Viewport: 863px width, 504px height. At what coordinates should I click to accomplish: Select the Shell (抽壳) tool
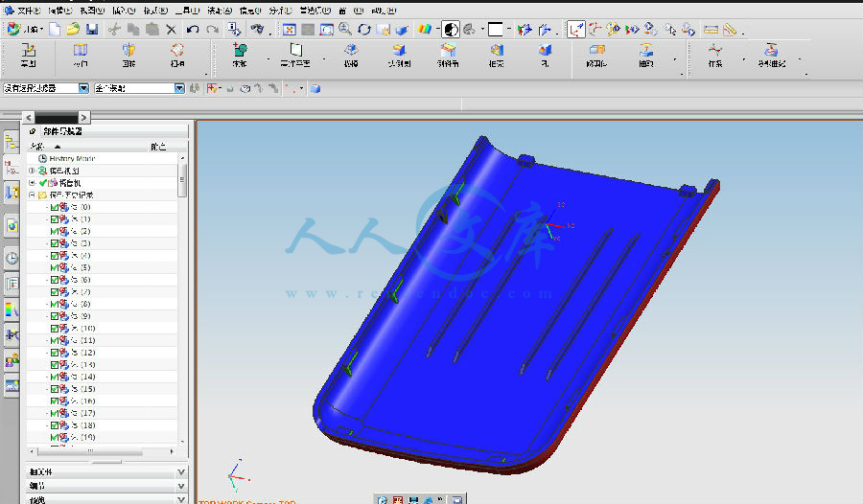pyautogui.click(x=497, y=57)
